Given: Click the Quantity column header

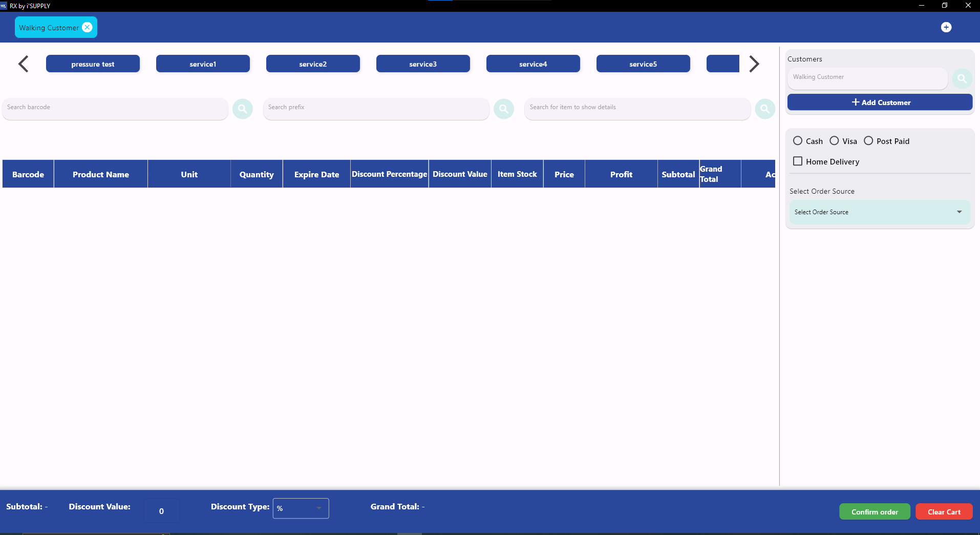Looking at the screenshot, I should click(x=257, y=174).
